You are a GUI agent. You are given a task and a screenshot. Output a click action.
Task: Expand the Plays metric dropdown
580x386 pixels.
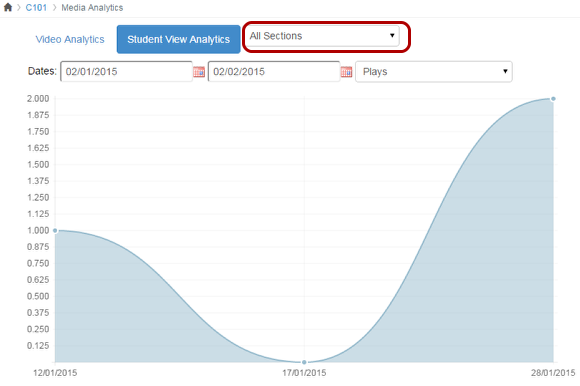point(434,71)
